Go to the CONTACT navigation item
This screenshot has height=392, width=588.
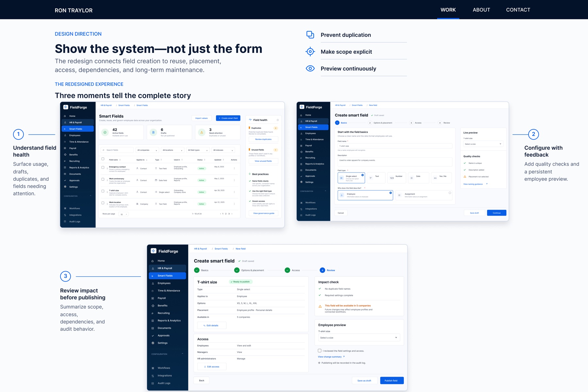click(518, 10)
